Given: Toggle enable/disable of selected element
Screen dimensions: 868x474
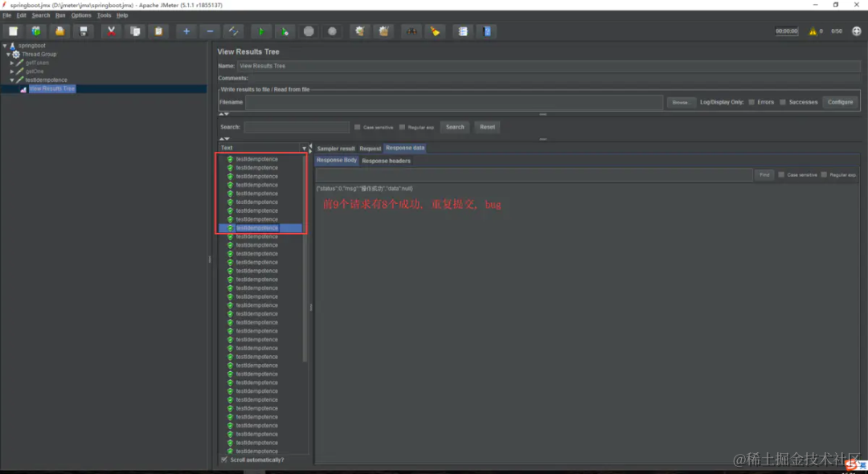Looking at the screenshot, I should [234, 31].
